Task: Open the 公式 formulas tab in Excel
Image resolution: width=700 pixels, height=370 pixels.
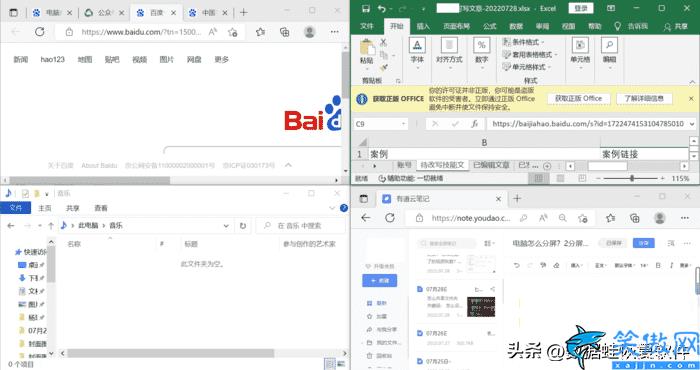Action: coord(489,26)
